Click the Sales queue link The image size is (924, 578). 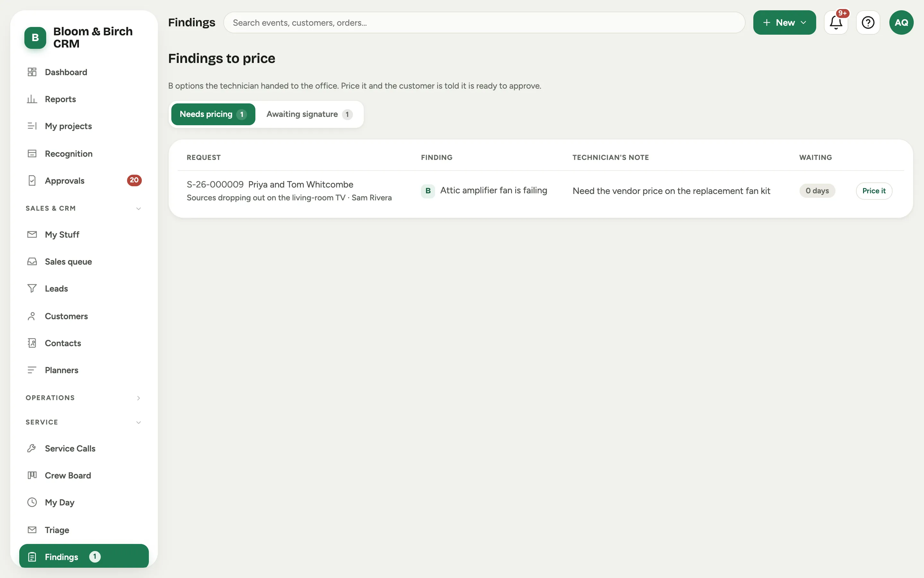click(84, 261)
